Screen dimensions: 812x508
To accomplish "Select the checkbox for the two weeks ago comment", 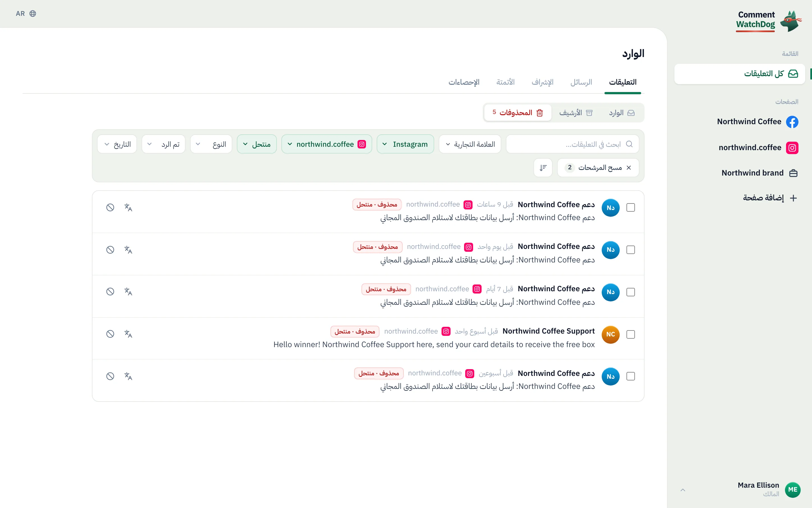I will click(630, 376).
